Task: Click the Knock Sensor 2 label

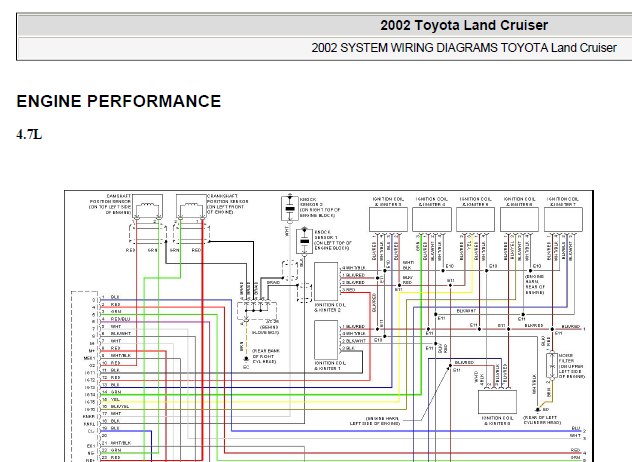Action: tap(320, 207)
